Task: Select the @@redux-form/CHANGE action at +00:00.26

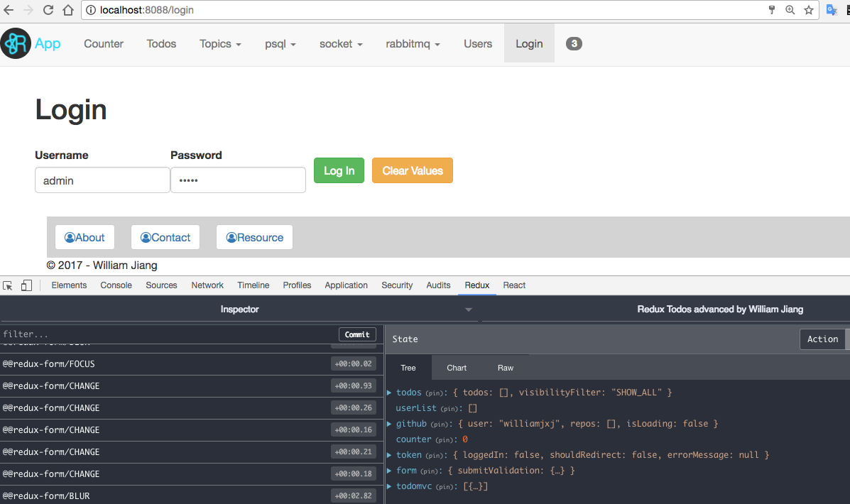Action: (191, 408)
